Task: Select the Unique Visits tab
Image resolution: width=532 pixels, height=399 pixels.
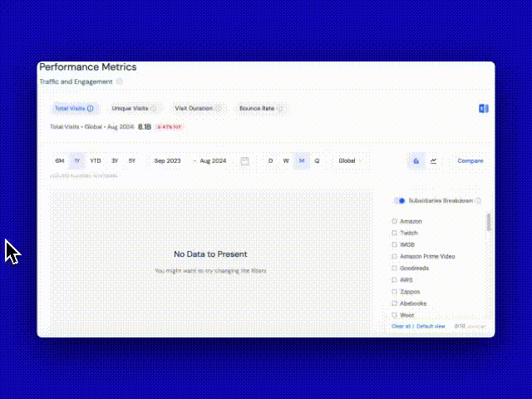Action: pos(134,109)
